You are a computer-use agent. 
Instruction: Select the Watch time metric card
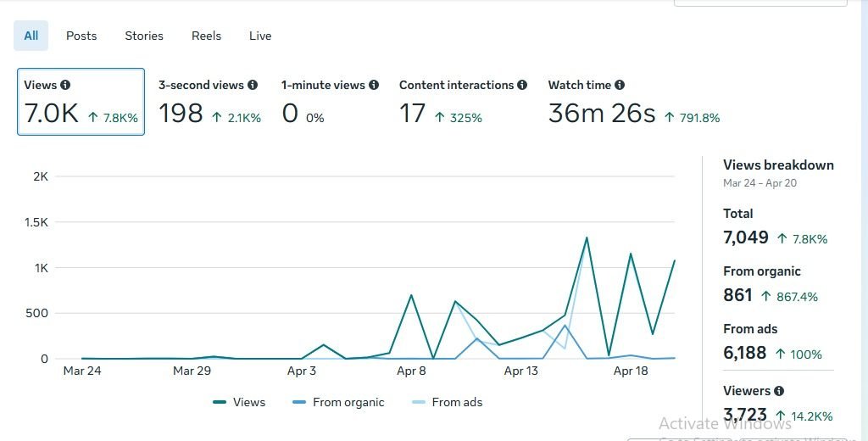pos(634,102)
